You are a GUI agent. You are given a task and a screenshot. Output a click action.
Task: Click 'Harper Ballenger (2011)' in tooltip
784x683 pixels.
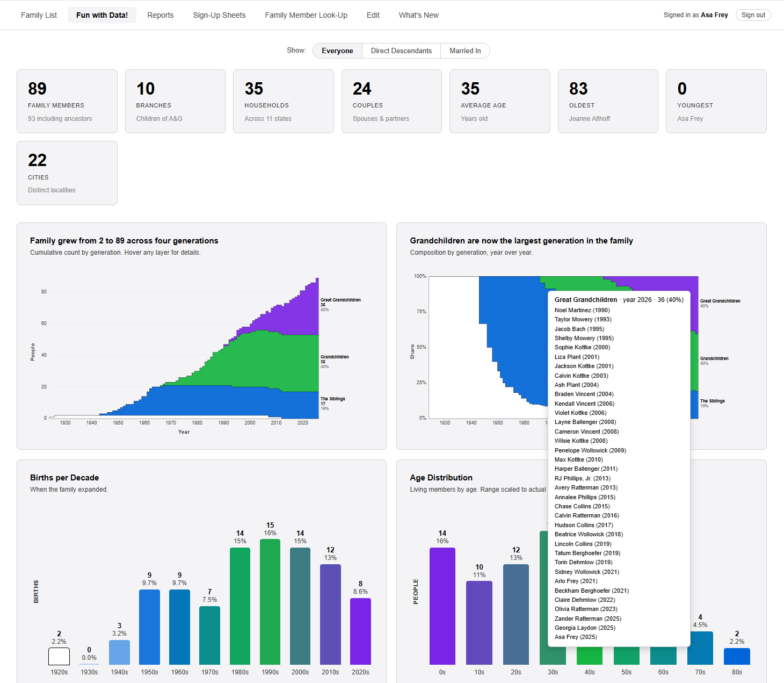[x=586, y=469]
